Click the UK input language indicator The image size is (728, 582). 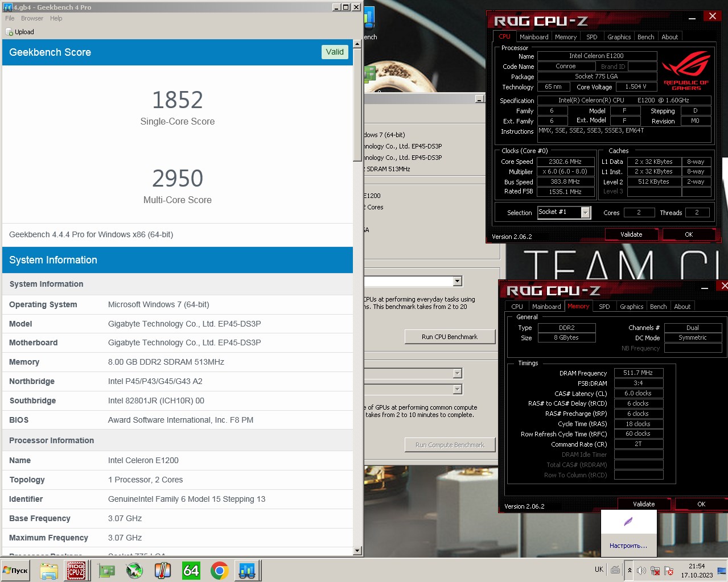(599, 569)
